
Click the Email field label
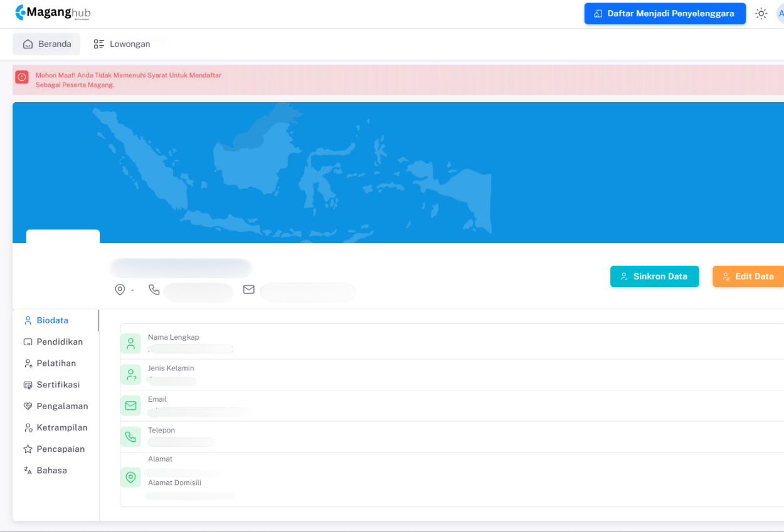point(157,399)
